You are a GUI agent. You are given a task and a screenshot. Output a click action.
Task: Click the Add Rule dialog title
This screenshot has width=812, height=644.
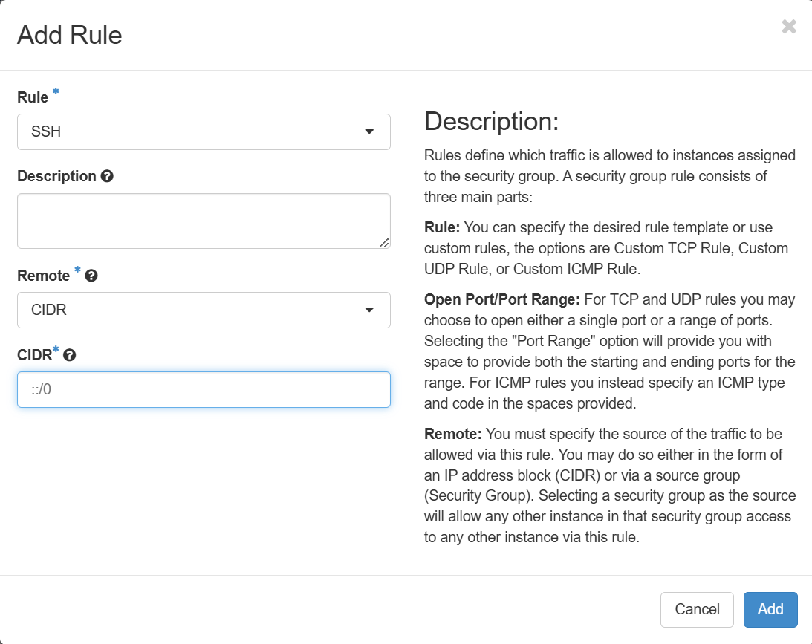click(70, 35)
